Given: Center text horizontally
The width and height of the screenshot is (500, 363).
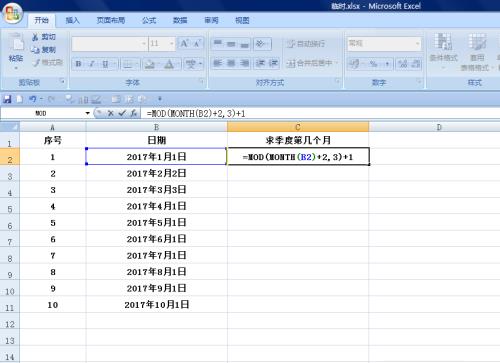Looking at the screenshot, I should coord(231,63).
